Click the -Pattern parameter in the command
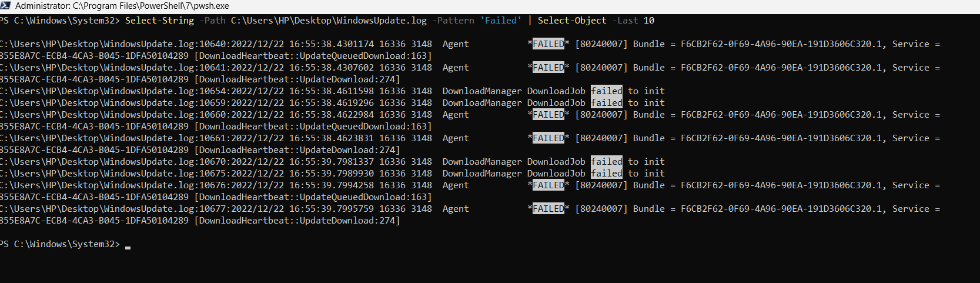 453,21
